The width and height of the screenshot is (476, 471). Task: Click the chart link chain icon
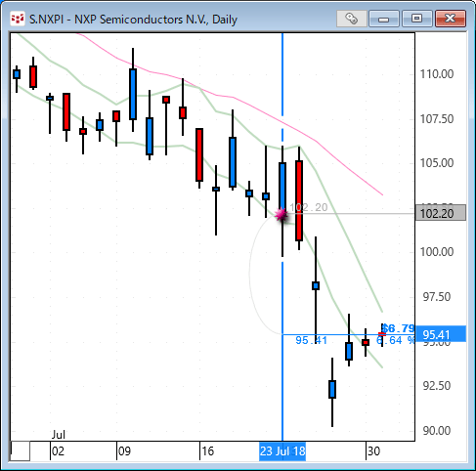pyautogui.click(x=351, y=19)
